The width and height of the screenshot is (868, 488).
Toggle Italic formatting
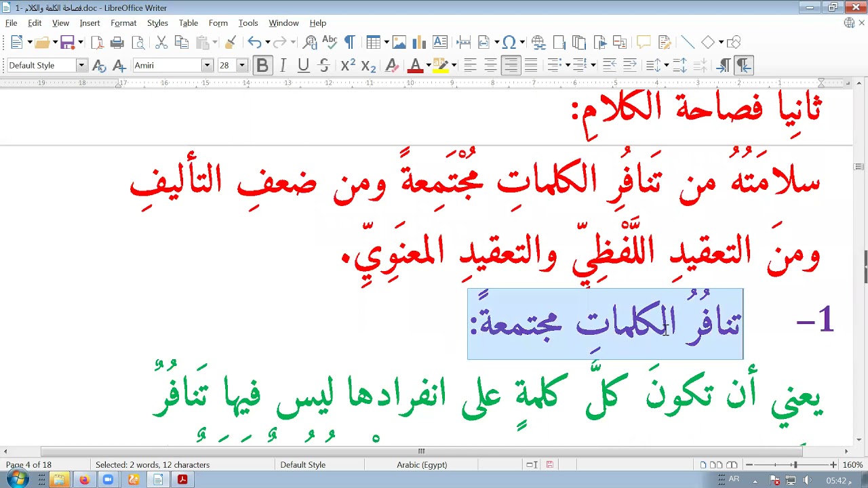283,66
